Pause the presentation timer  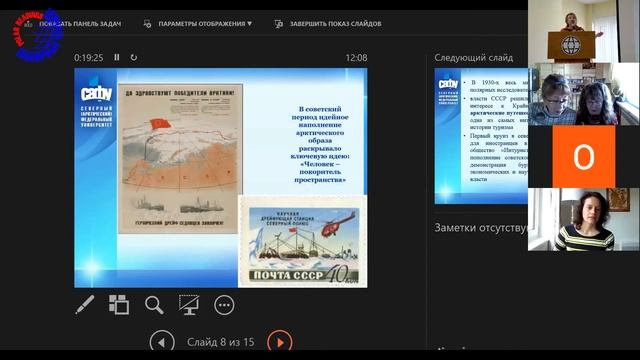(117, 58)
